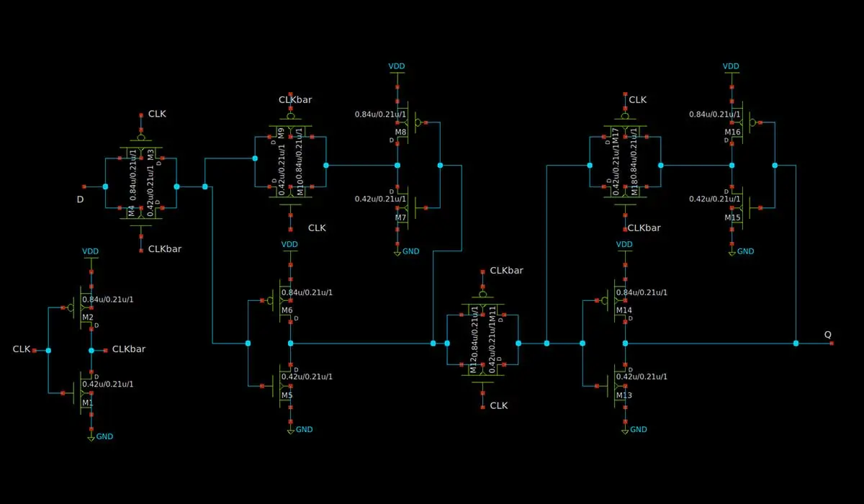Click the CLK label at the M1/M2 inverter input
This screenshot has height=504, width=864.
(x=22, y=349)
